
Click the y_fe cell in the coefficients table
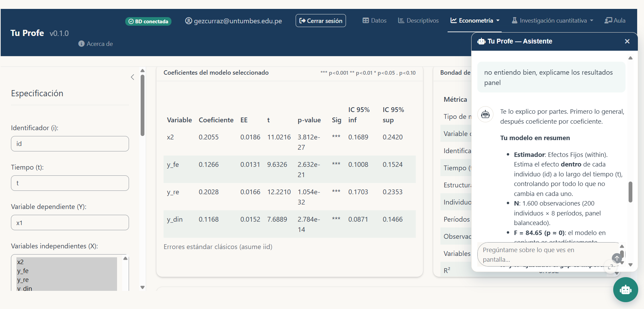[173, 165]
